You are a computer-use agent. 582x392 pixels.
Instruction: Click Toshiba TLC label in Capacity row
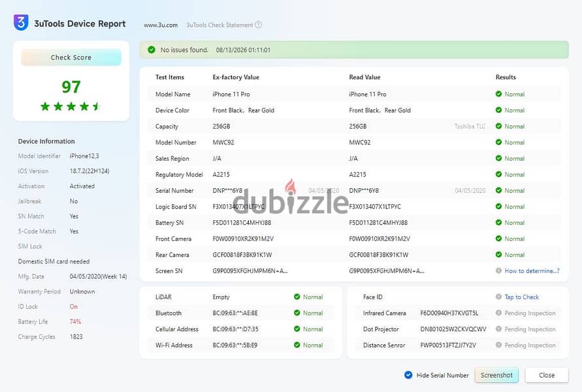[470, 126]
